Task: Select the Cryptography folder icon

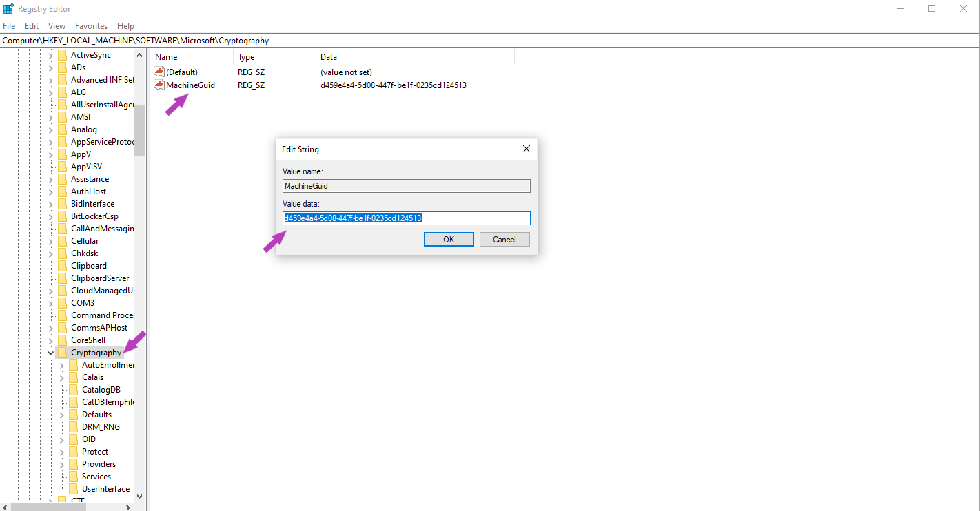Action: (62, 353)
